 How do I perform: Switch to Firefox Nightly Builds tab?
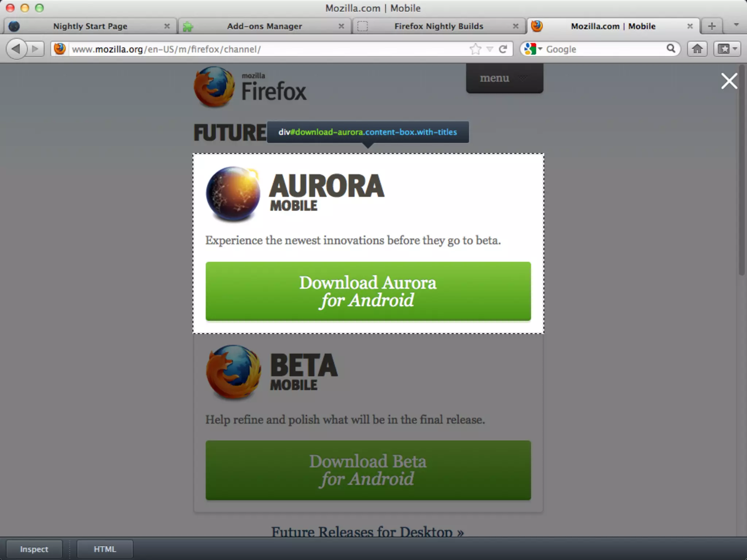pyautogui.click(x=438, y=26)
